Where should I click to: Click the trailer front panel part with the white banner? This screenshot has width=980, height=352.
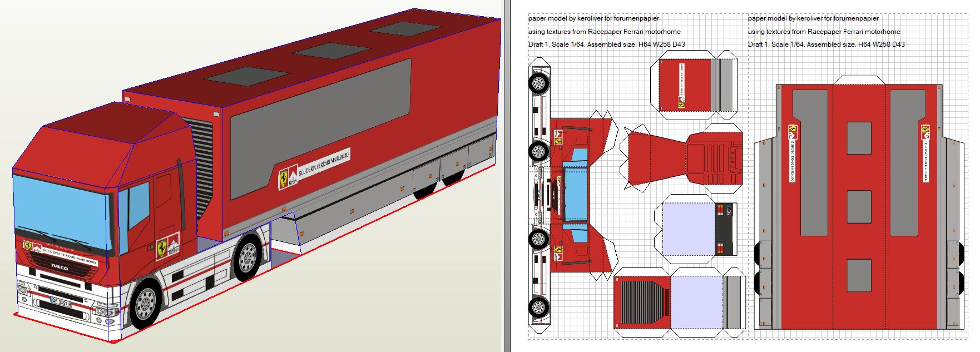685,85
